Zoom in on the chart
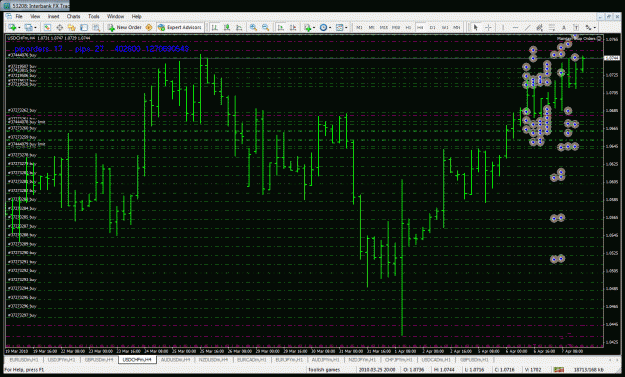This screenshot has width=625, height=377. click(253, 27)
